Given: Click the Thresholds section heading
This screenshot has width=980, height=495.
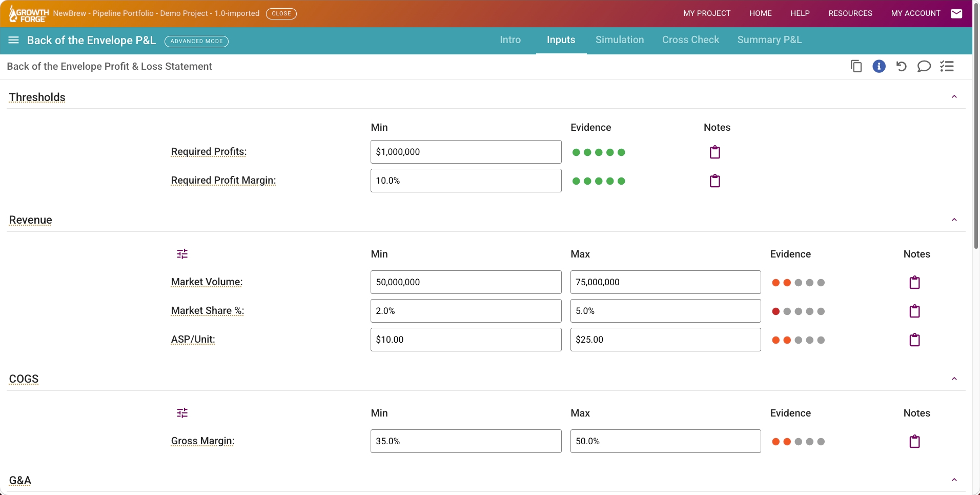Looking at the screenshot, I should tap(37, 97).
